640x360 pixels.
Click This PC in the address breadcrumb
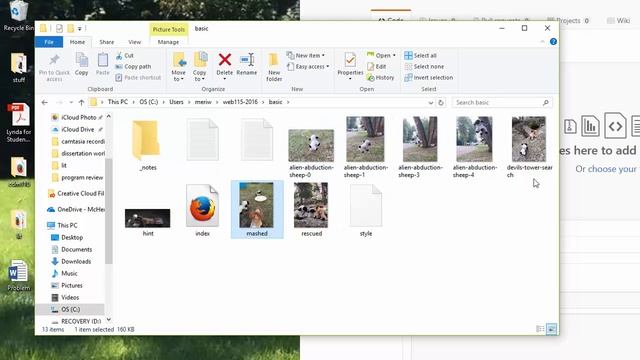pos(118,102)
